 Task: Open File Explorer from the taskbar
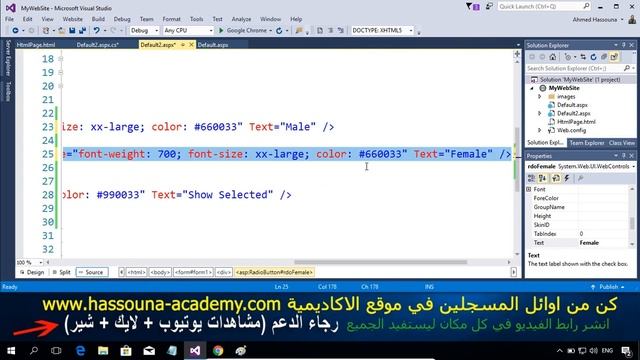pyautogui.click(x=103, y=351)
